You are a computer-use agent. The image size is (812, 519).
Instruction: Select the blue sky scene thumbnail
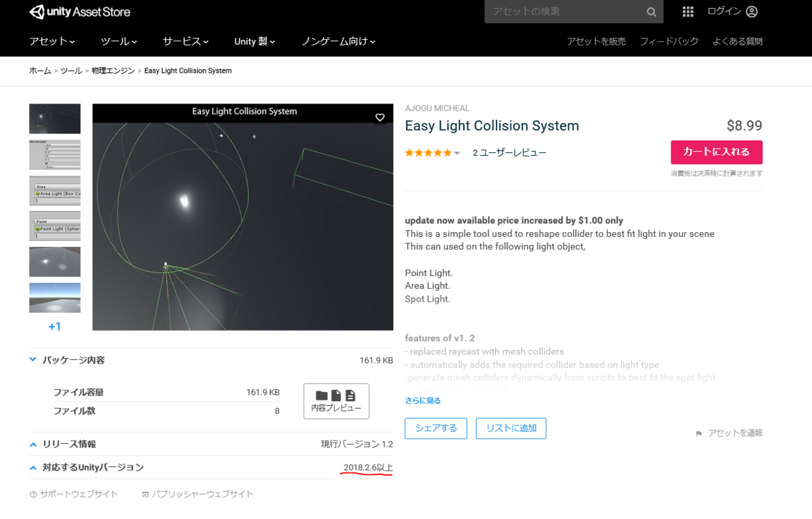click(55, 298)
